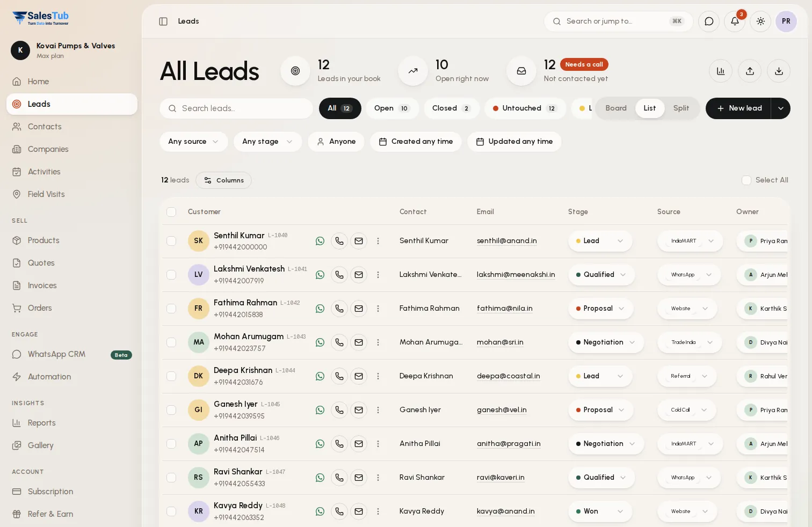
Task: Select Deepa Krishnan row checkbox
Action: pyautogui.click(x=171, y=376)
